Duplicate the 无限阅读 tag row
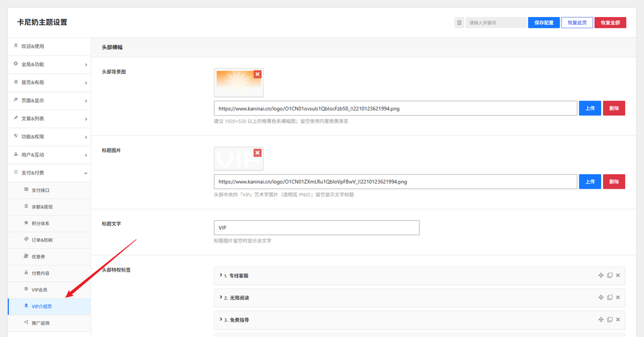Screen dimensions: 644x337 (x=609, y=297)
